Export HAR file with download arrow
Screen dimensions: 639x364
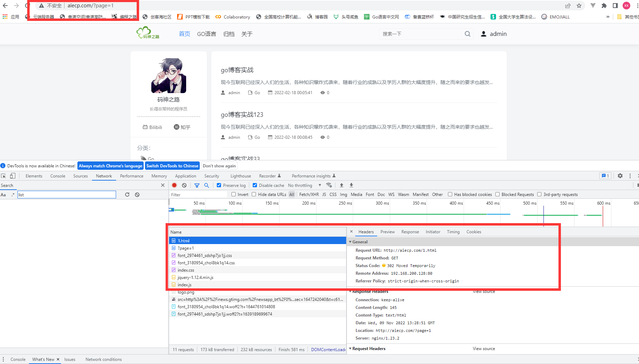(x=351, y=185)
